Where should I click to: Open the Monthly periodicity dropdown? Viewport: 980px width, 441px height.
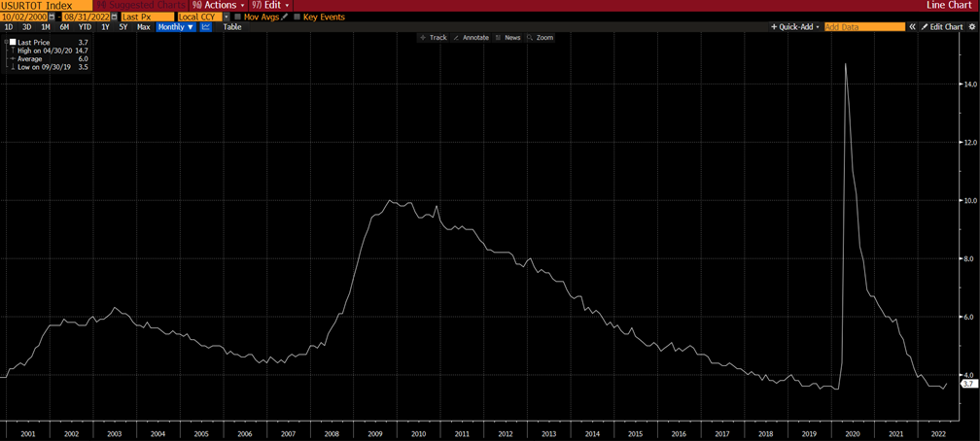pyautogui.click(x=176, y=27)
